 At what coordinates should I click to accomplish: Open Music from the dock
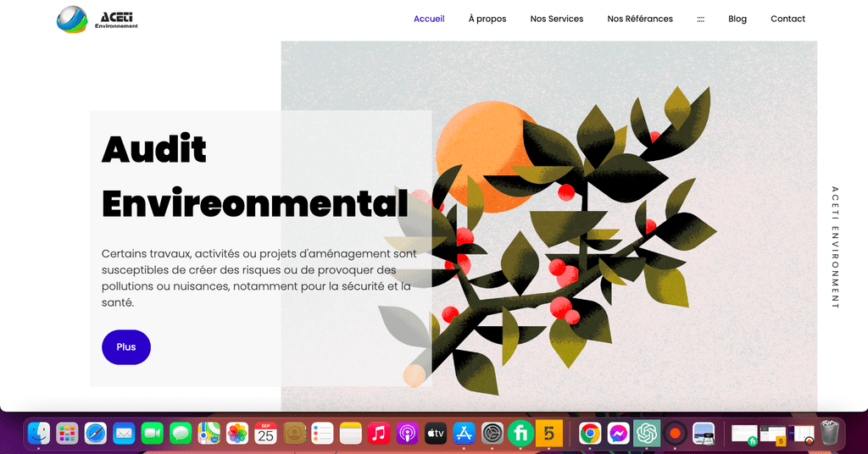(x=379, y=434)
